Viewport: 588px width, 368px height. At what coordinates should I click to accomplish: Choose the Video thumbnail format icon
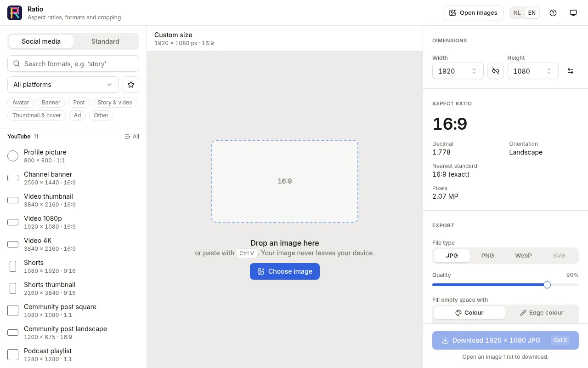pyautogui.click(x=13, y=200)
